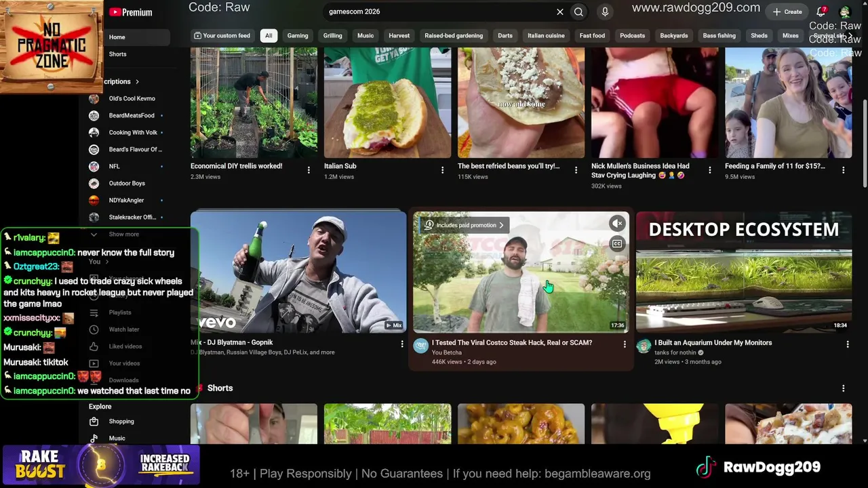
Task: Click the magnifier search button
Action: [578, 12]
